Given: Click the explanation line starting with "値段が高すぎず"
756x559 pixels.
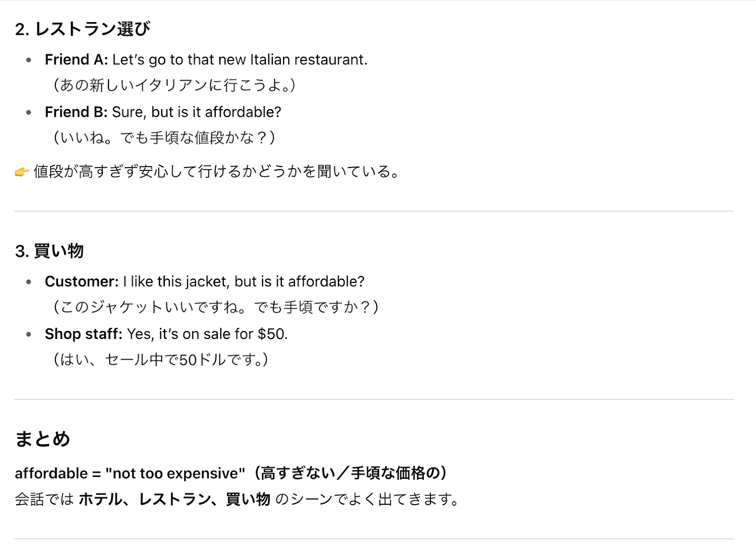Looking at the screenshot, I should (216, 172).
